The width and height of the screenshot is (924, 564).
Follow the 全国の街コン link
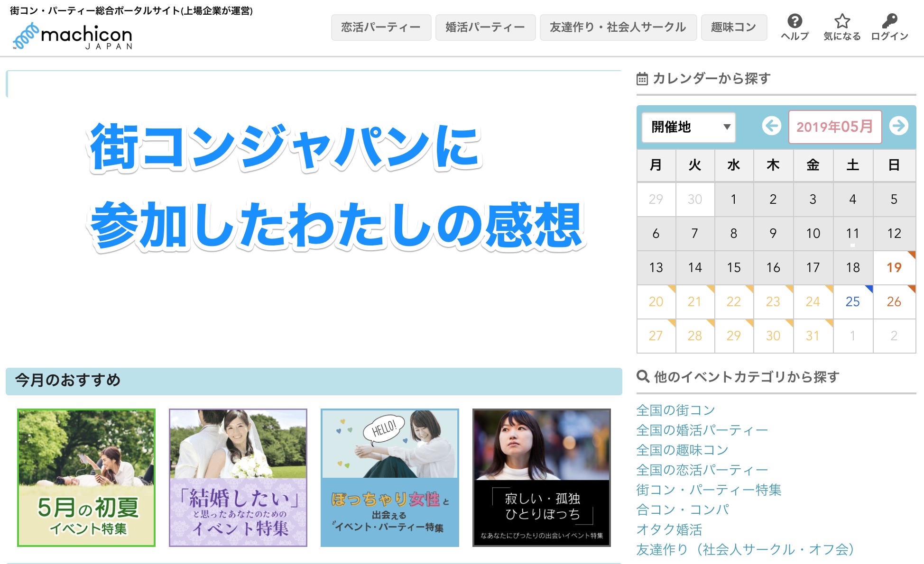pos(675,410)
